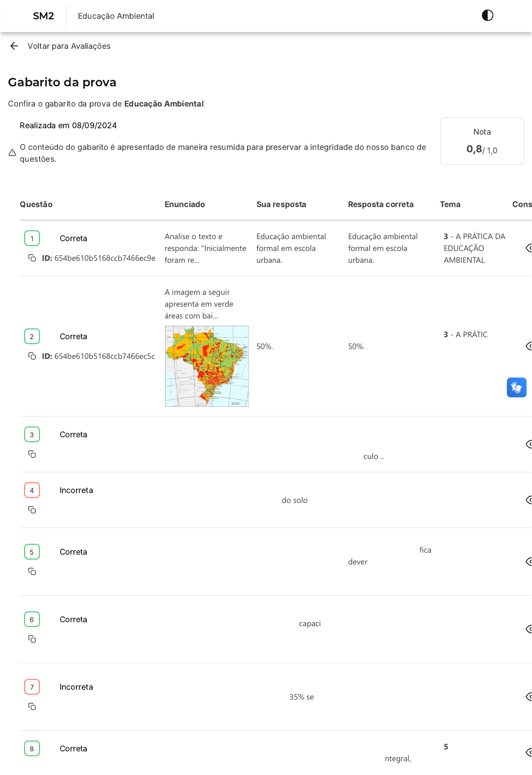
Task: Copy the ID of question 1
Action: [x=32, y=258]
